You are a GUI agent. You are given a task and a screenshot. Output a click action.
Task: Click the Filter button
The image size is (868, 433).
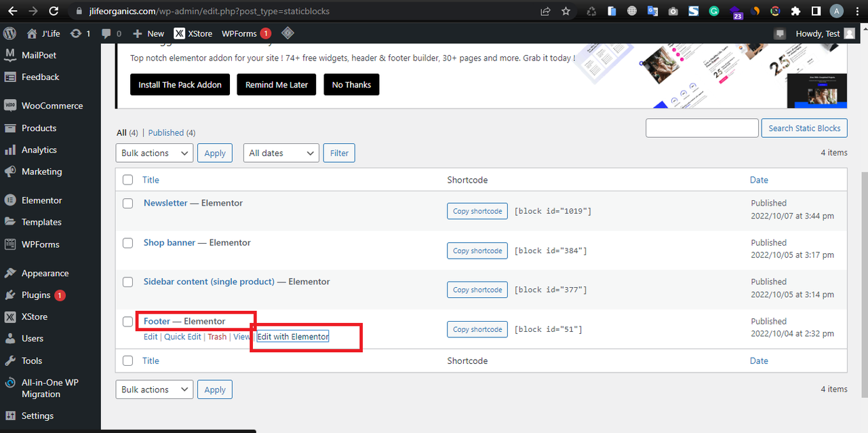coord(339,153)
